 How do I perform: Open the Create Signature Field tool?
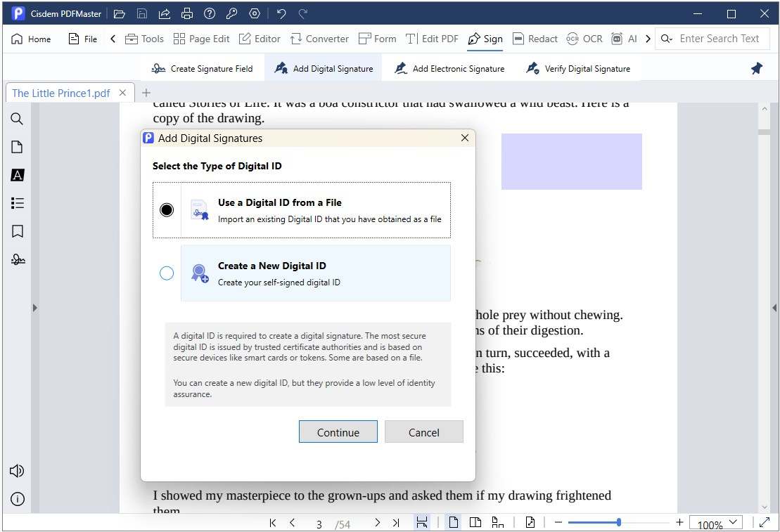(203, 68)
